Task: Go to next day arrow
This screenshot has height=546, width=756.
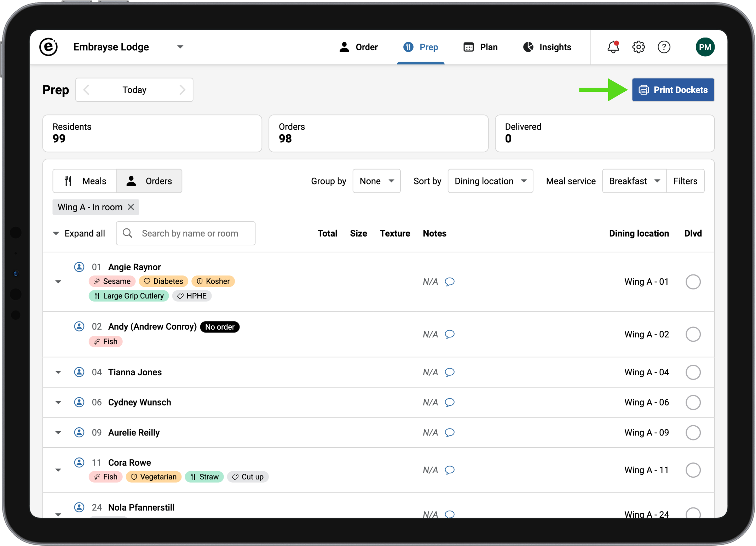Action: coord(182,90)
